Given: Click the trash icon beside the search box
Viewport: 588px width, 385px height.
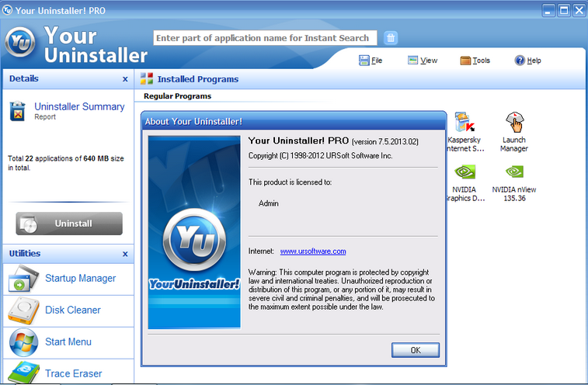Looking at the screenshot, I should [x=391, y=38].
